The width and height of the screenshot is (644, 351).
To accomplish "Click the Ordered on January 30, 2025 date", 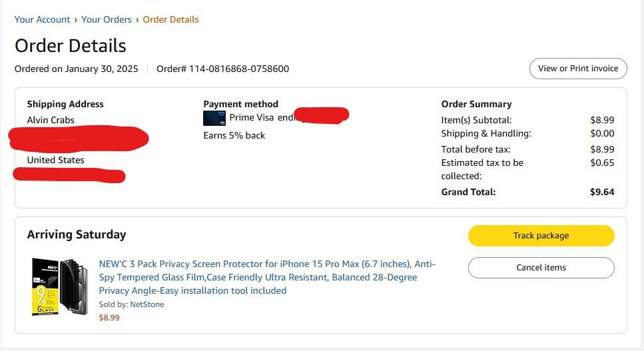I will point(77,69).
